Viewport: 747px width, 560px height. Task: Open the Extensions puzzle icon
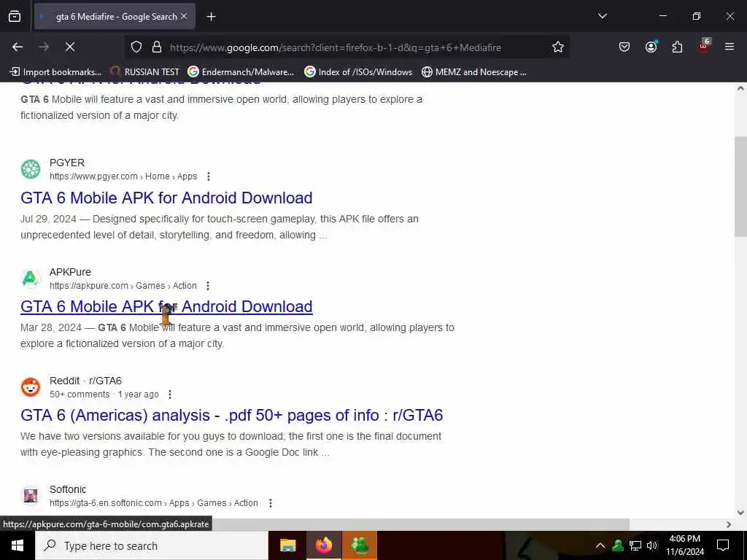pos(677,47)
